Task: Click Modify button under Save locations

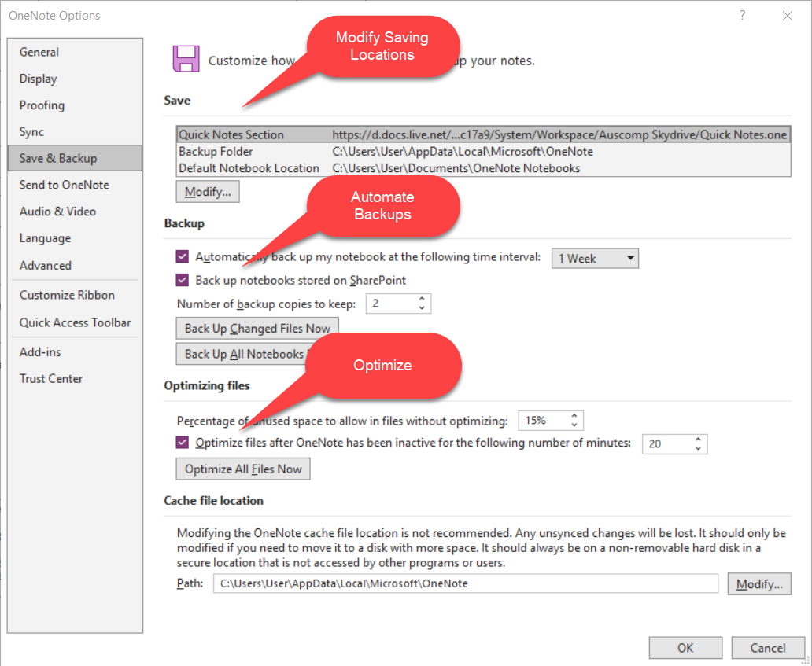Action: 208,192
